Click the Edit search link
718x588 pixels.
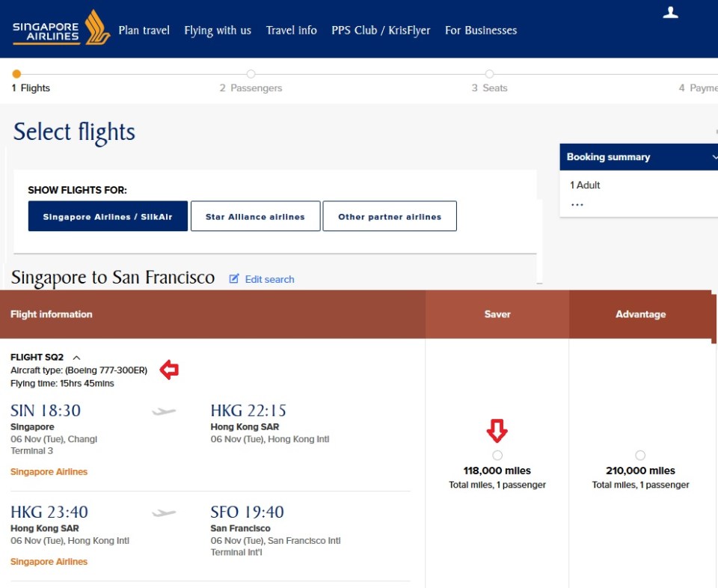coord(269,279)
